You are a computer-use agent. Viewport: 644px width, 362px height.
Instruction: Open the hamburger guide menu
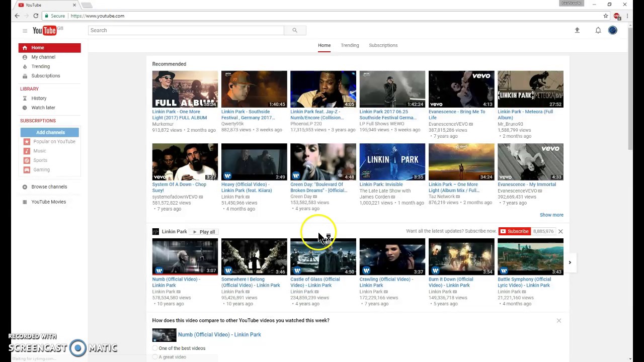25,31
